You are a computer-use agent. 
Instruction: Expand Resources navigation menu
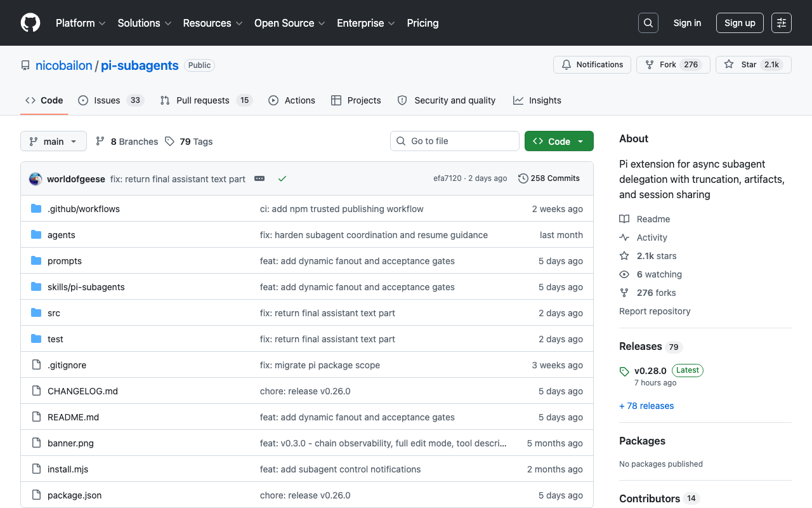213,23
